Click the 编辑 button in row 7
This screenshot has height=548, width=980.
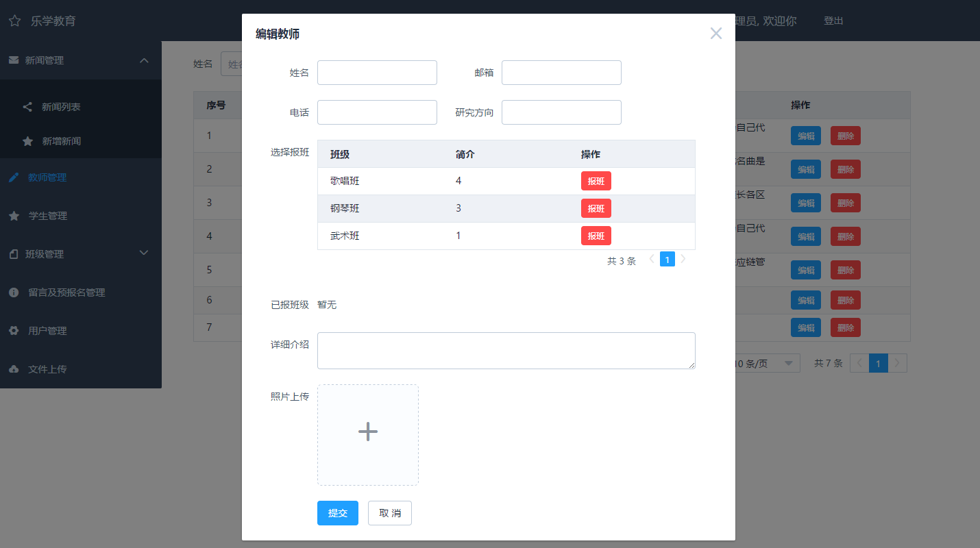[806, 327]
